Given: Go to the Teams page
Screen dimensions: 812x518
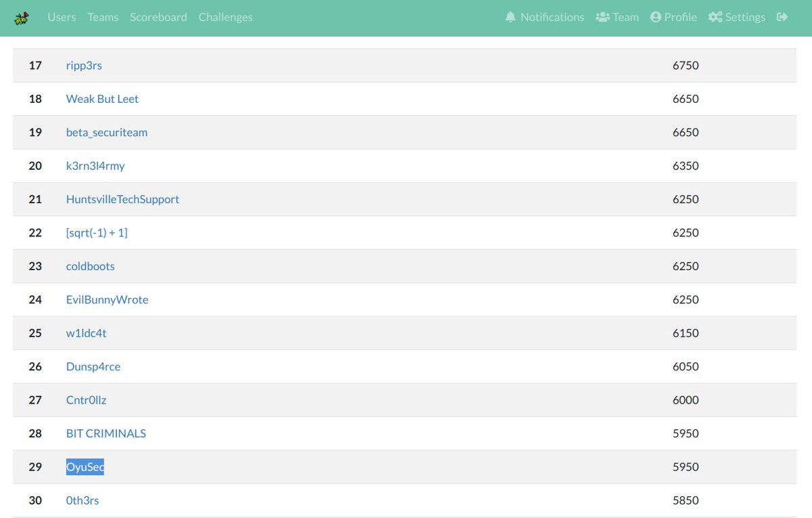Looking at the screenshot, I should pyautogui.click(x=103, y=17).
